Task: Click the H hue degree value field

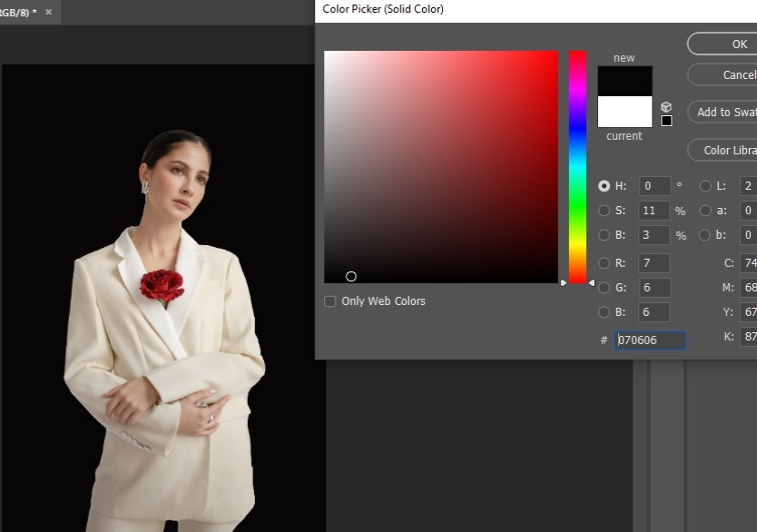Action: pos(654,186)
